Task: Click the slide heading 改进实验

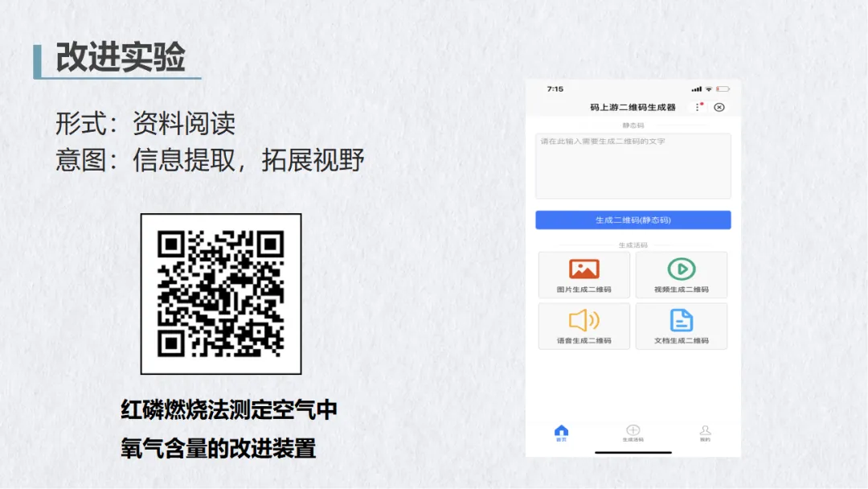Action: [x=120, y=56]
